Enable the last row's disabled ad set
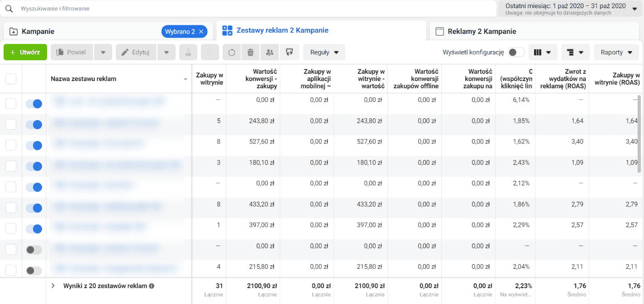 (x=34, y=270)
